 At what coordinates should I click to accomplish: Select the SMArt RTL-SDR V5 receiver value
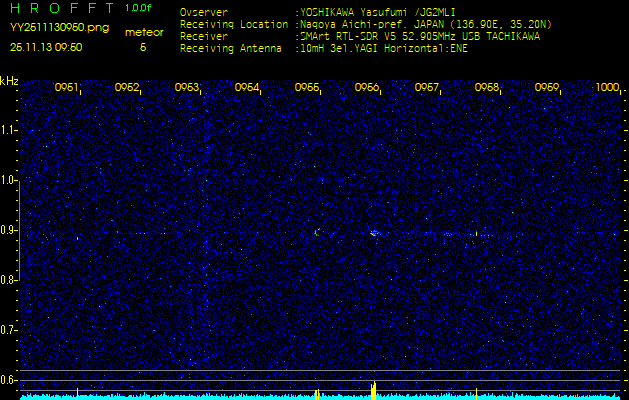pos(420,37)
